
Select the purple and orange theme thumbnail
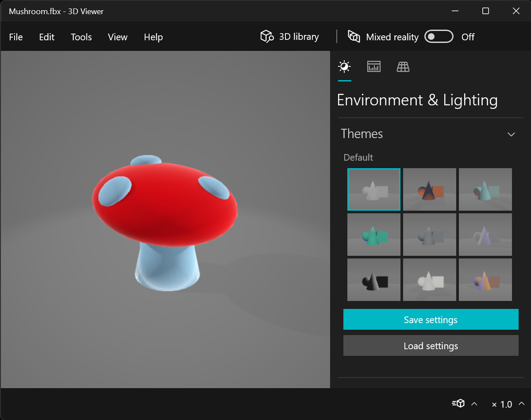tap(485, 280)
